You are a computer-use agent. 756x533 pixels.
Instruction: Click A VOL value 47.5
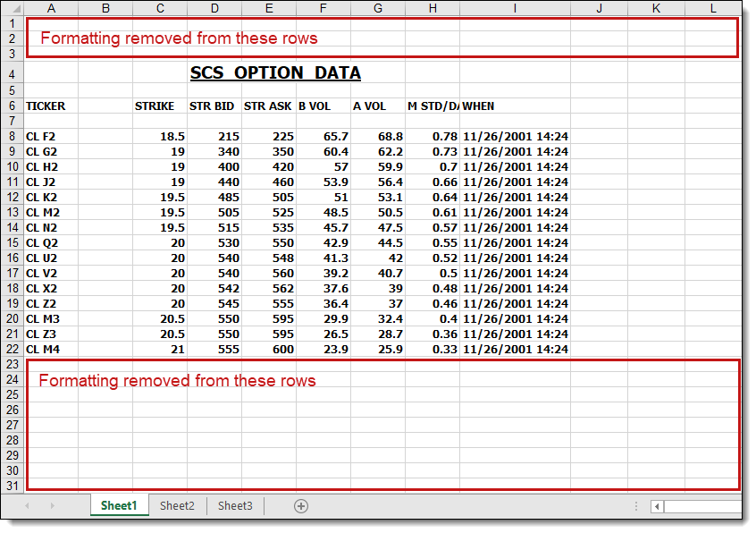click(x=378, y=228)
